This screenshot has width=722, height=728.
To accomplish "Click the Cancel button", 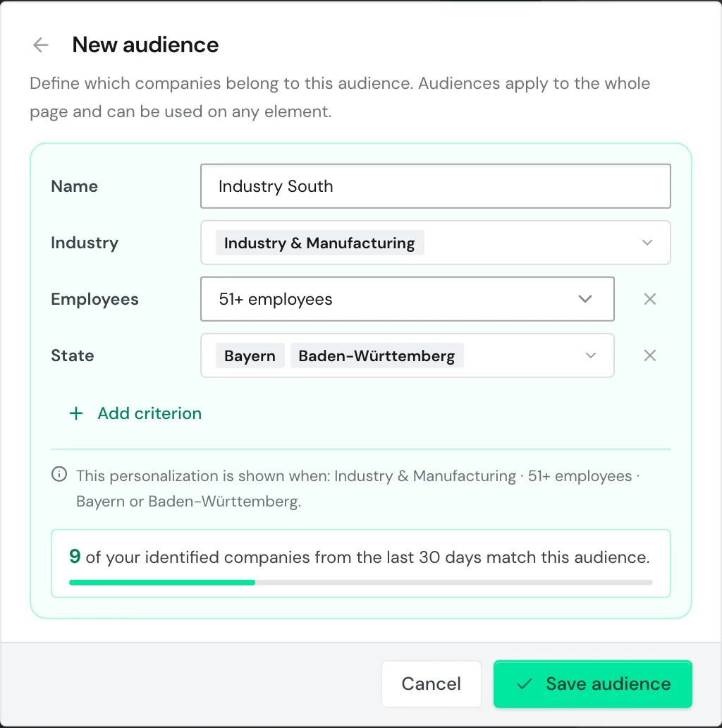I will (x=431, y=684).
